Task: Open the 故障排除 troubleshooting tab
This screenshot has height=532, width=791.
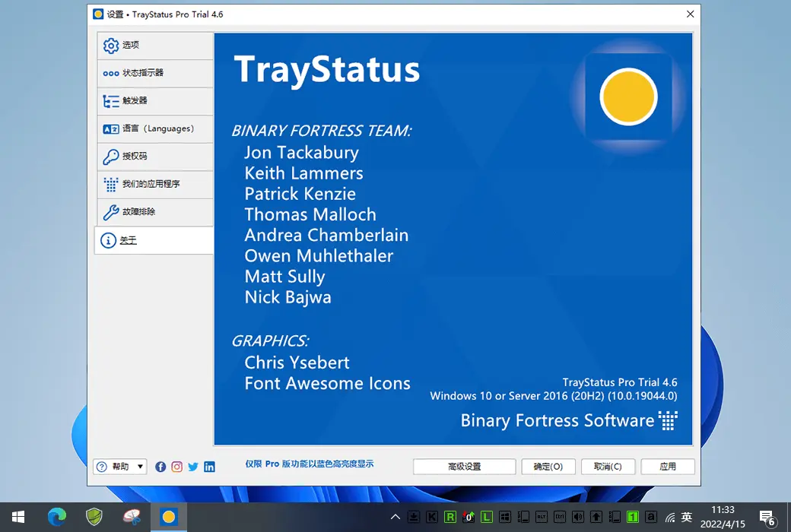Action: tap(155, 212)
